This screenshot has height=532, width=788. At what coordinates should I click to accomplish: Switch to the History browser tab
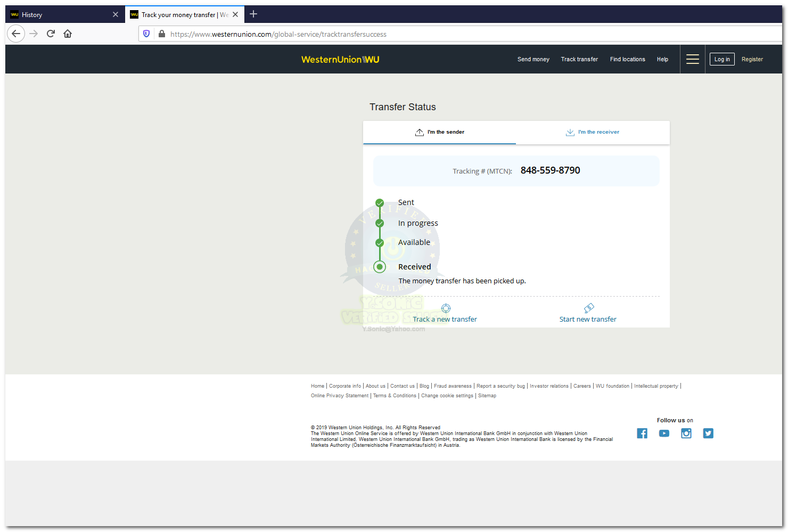(65, 14)
